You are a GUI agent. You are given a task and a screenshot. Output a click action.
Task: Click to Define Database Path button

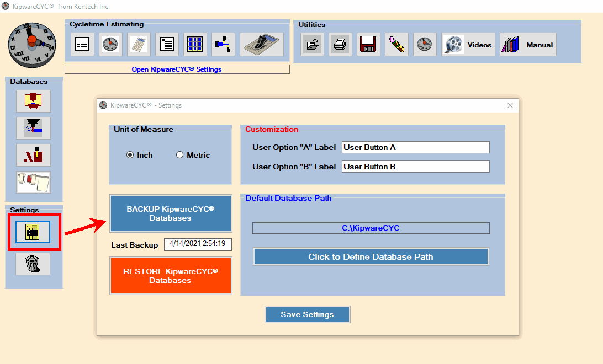coord(371,256)
